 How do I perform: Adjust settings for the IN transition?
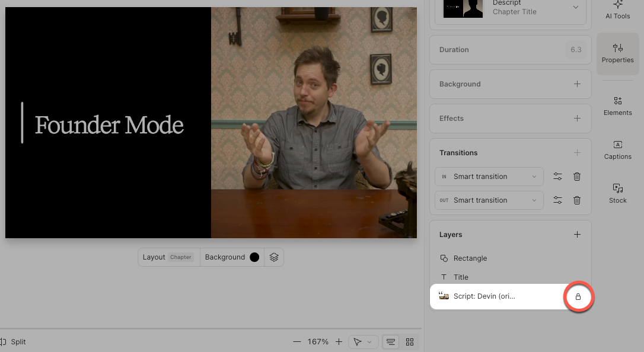[557, 177]
